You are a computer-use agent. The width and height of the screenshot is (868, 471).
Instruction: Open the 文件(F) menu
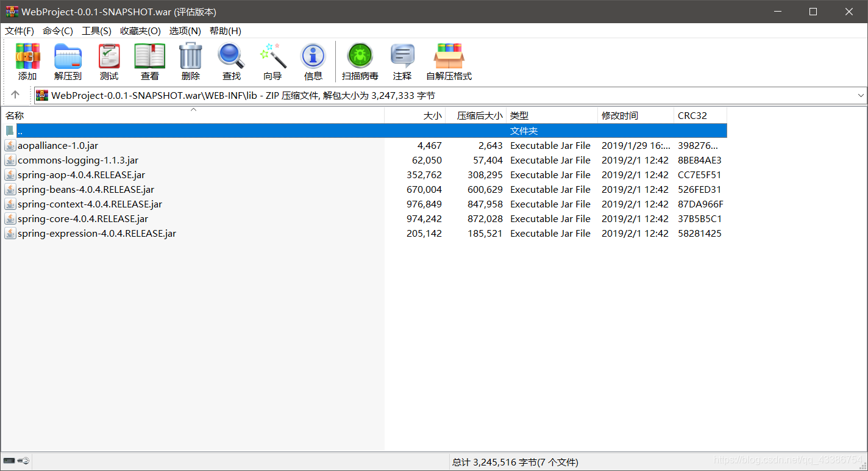click(20, 31)
